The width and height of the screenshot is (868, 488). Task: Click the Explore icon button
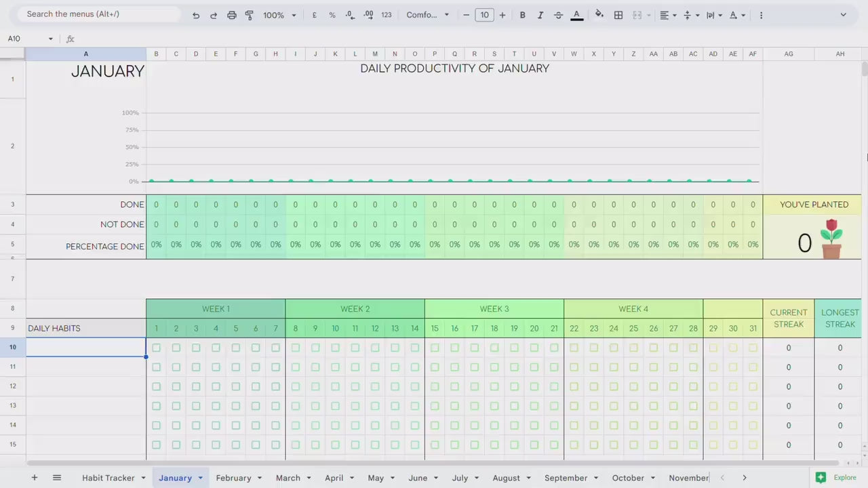[821, 477]
